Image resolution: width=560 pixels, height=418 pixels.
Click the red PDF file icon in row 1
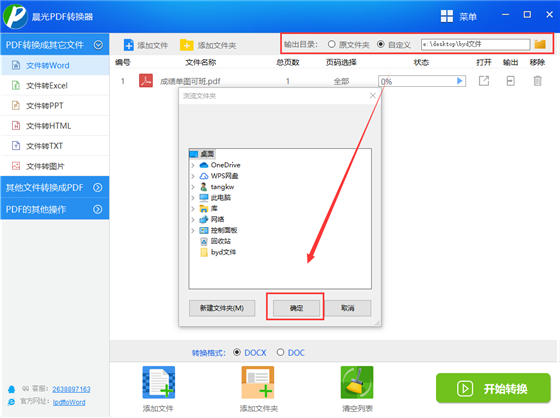(x=146, y=81)
